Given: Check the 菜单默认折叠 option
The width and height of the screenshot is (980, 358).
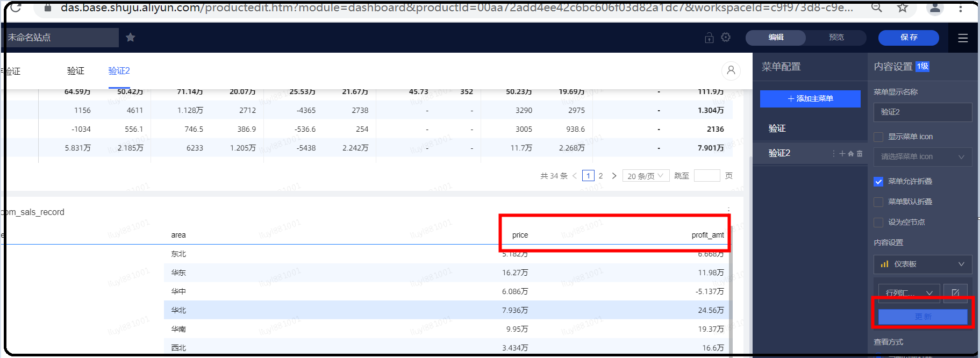Looking at the screenshot, I should pyautogui.click(x=878, y=202).
